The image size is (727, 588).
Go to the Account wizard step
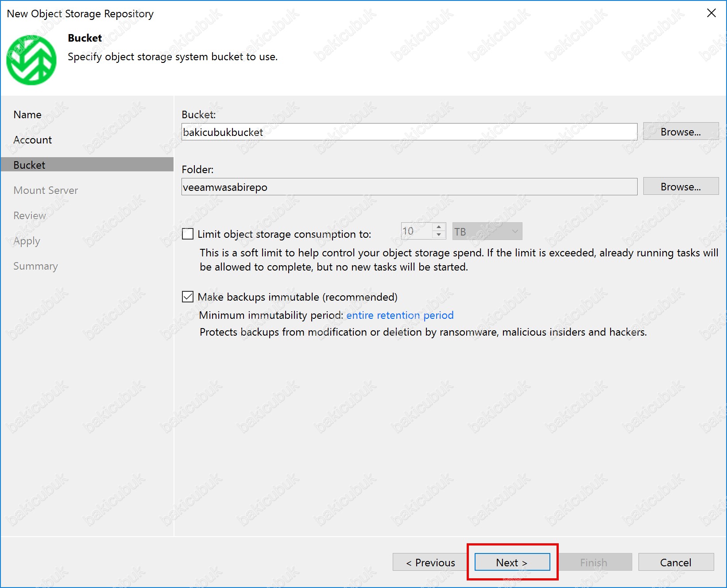point(32,140)
